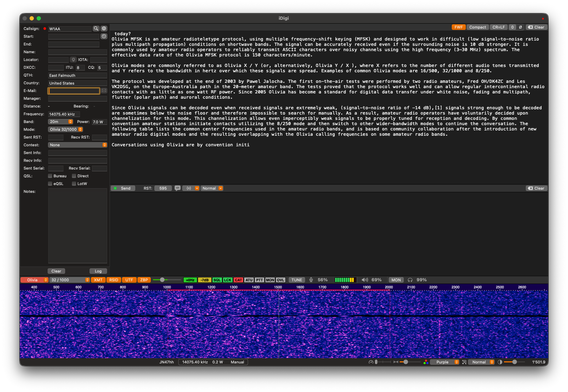
Task: Click the red dot beside the Callsign field
Action: [x=45, y=29]
